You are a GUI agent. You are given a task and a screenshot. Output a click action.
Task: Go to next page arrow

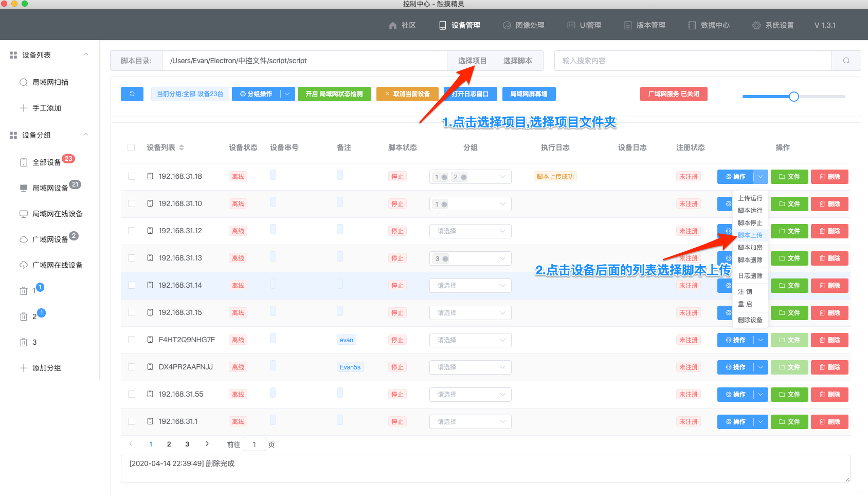(x=207, y=444)
